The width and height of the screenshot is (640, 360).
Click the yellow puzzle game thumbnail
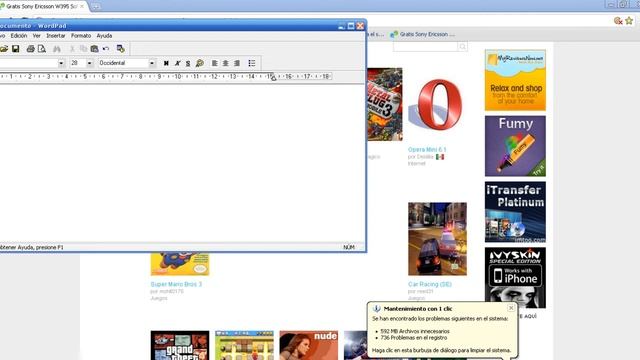coord(244,345)
